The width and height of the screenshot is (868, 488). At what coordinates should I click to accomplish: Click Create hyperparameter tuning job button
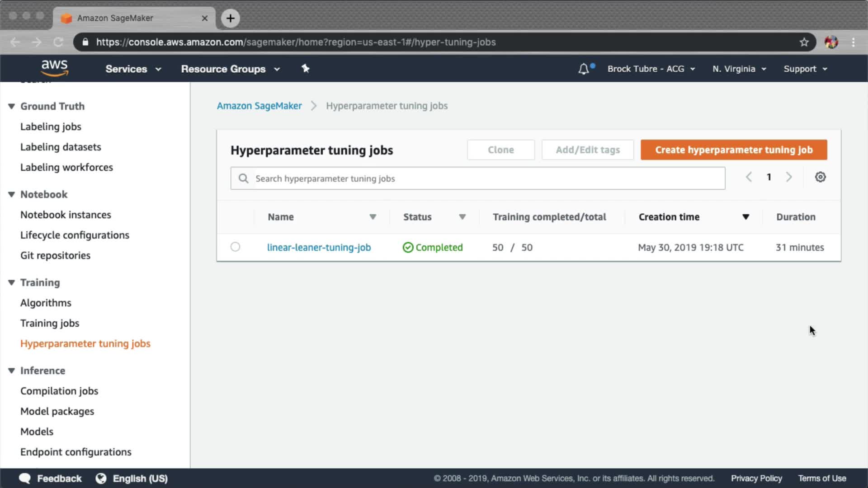(733, 150)
